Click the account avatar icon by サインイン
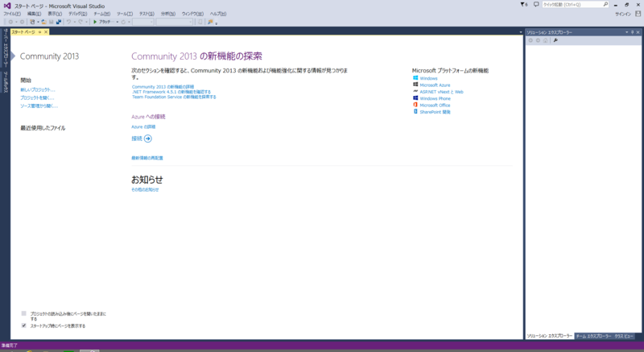The image size is (644, 352). (x=638, y=14)
